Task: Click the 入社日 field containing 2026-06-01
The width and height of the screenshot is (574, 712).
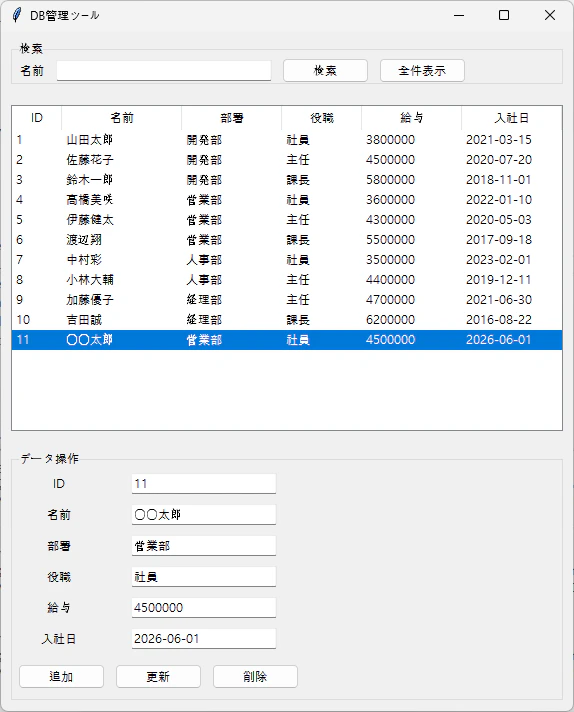Action: 204,638
